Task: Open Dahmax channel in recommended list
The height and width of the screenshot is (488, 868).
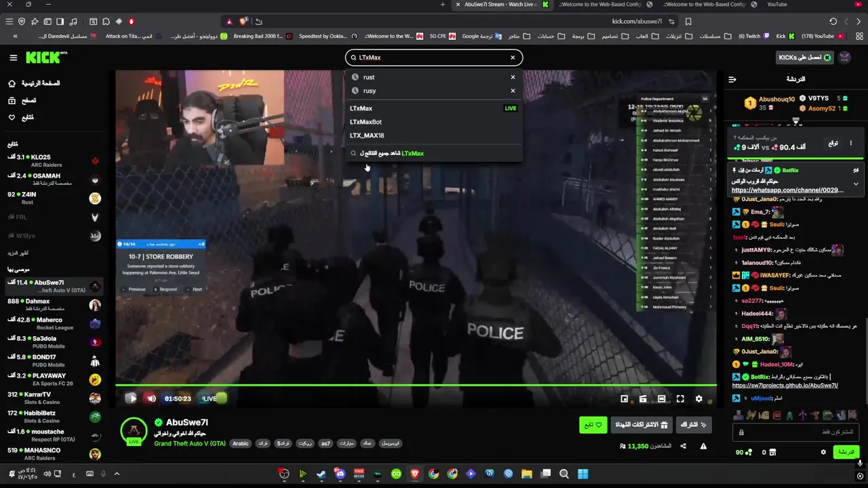Action: pos(54,305)
